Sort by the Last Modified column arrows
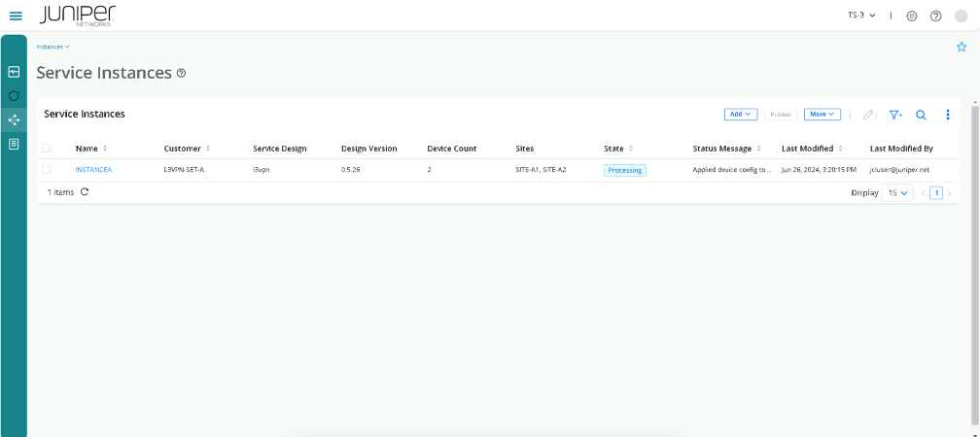The height and width of the screenshot is (437, 980). [x=840, y=149]
